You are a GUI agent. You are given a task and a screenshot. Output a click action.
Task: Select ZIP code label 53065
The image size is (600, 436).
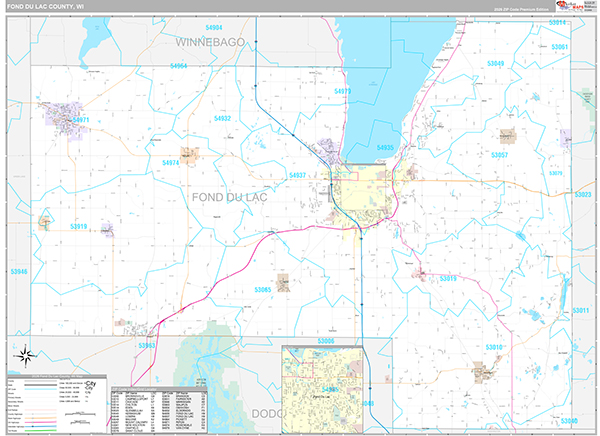coord(264,290)
